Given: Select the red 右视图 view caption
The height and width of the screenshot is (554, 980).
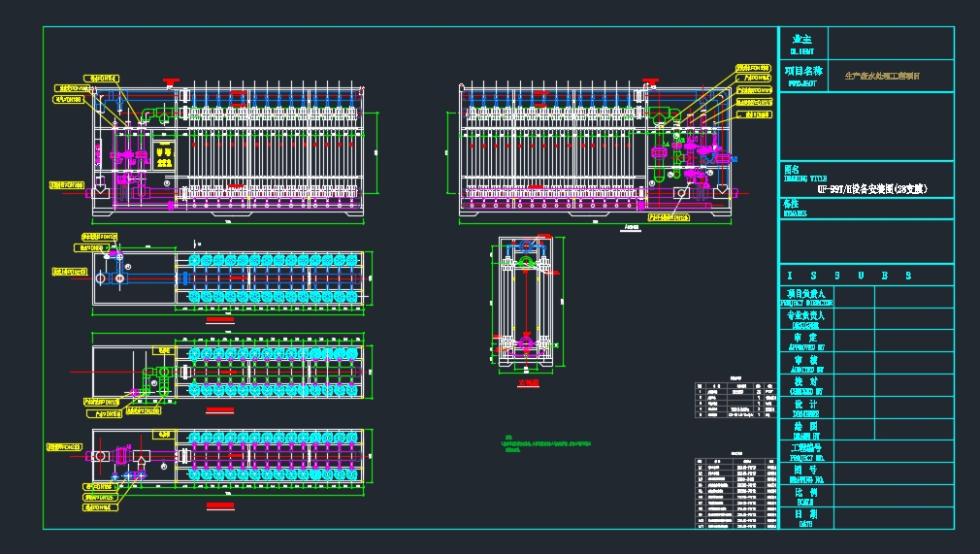Looking at the screenshot, I should coord(528,382).
